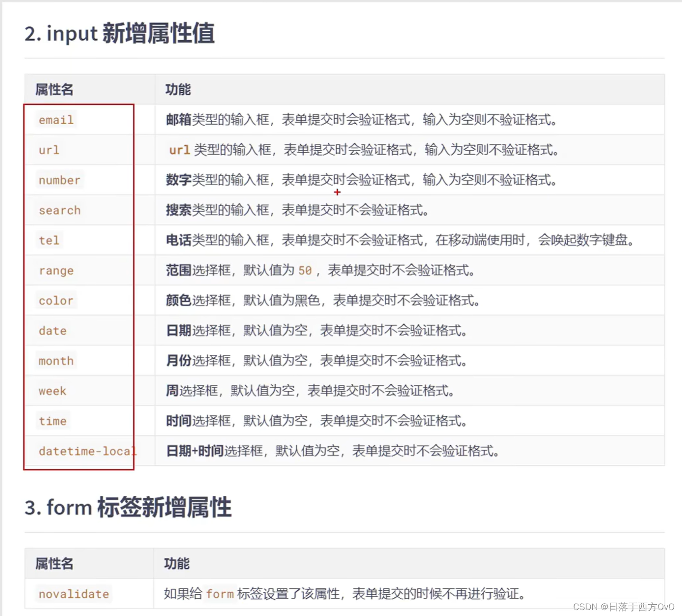Viewport: 682px width, 616px height.
Task: Click the '属性名' header of the form table
Action: (x=54, y=563)
